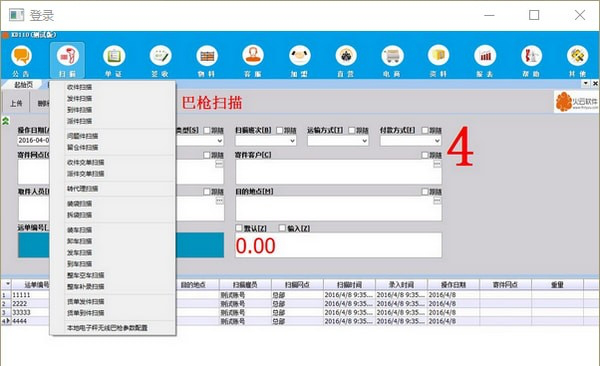Expand the 运输方式 dropdown list
The width and height of the screenshot is (600, 380).
click(338, 141)
